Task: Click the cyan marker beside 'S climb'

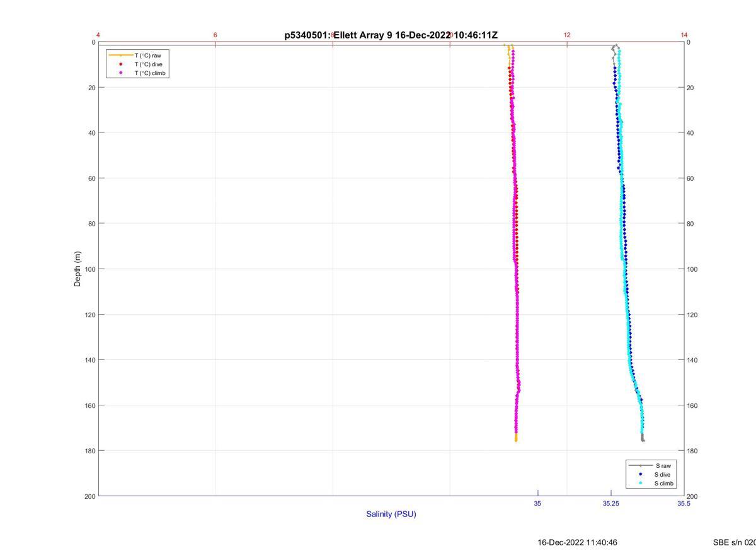Action: pos(640,484)
